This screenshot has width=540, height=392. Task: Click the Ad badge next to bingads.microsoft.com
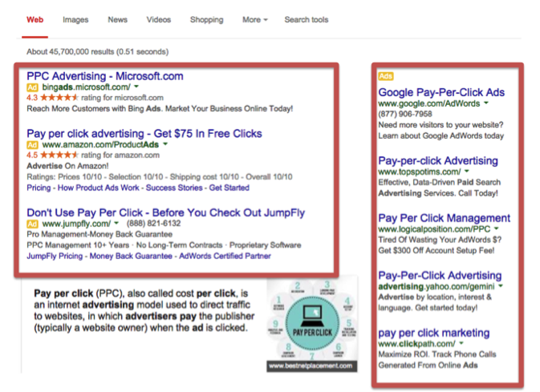pyautogui.click(x=32, y=87)
